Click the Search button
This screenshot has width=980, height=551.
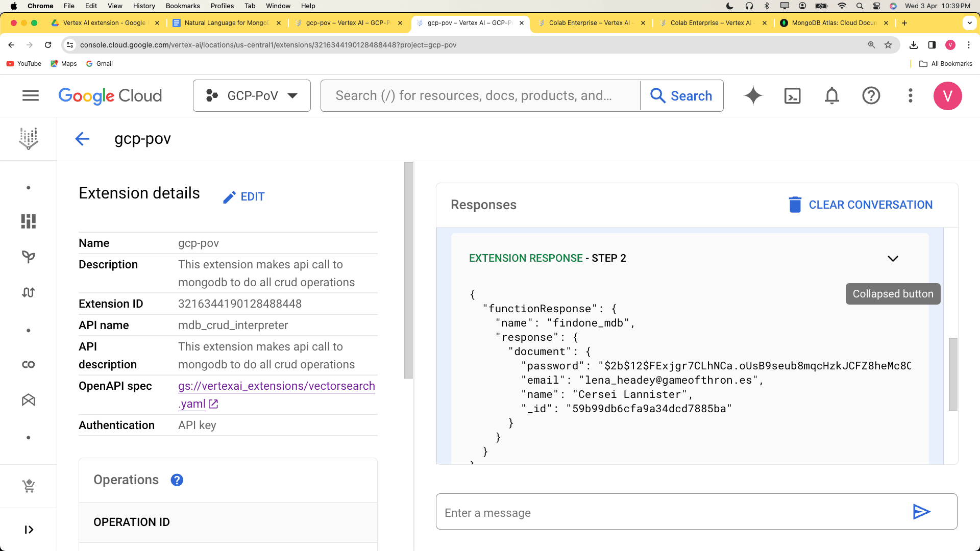(681, 95)
